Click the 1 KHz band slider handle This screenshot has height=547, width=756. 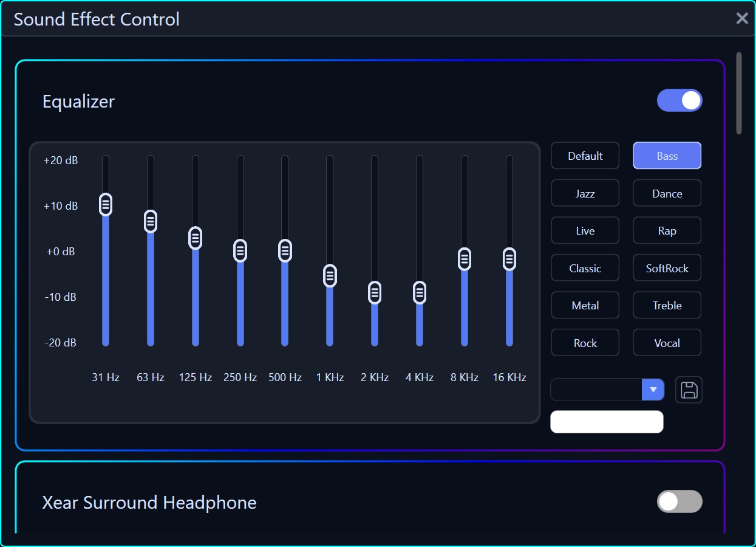pyautogui.click(x=330, y=276)
